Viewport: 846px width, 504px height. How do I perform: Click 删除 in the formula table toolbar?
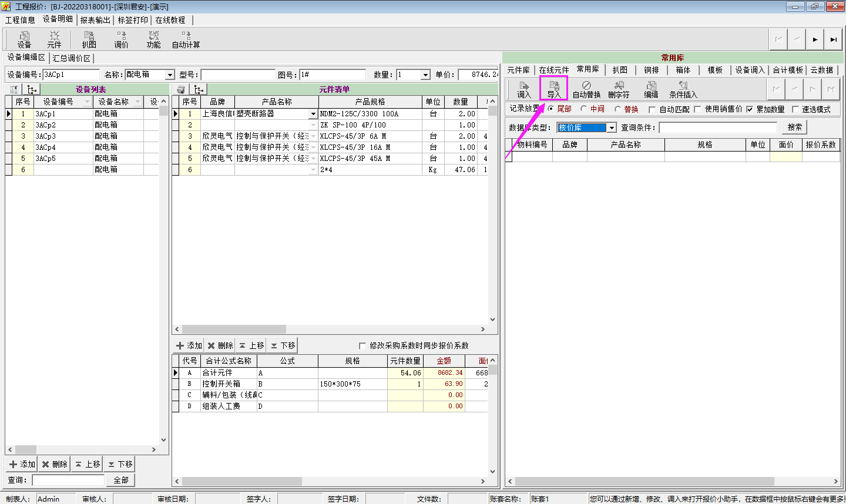[x=220, y=345]
